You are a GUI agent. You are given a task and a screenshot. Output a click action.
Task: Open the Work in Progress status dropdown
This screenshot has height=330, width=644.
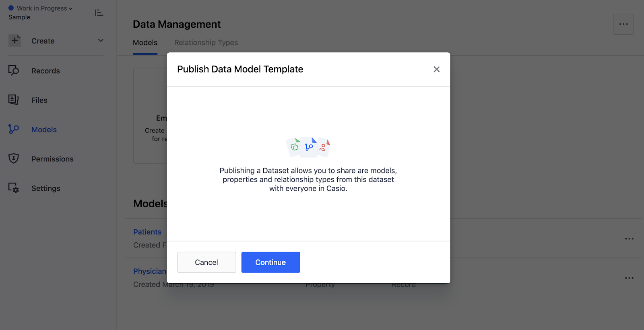click(x=41, y=8)
